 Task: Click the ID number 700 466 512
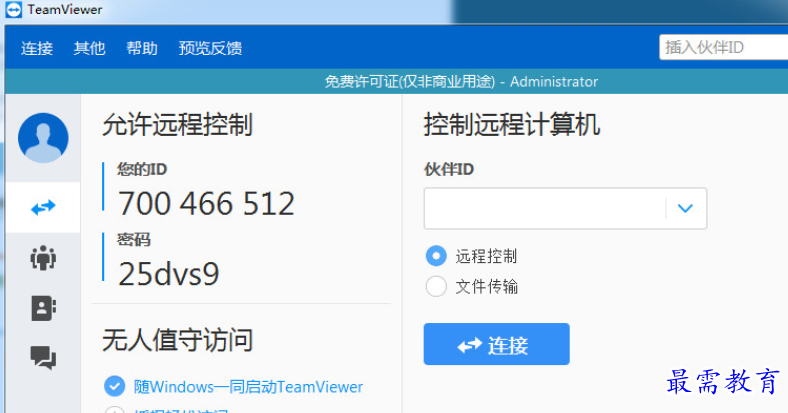pos(206,203)
